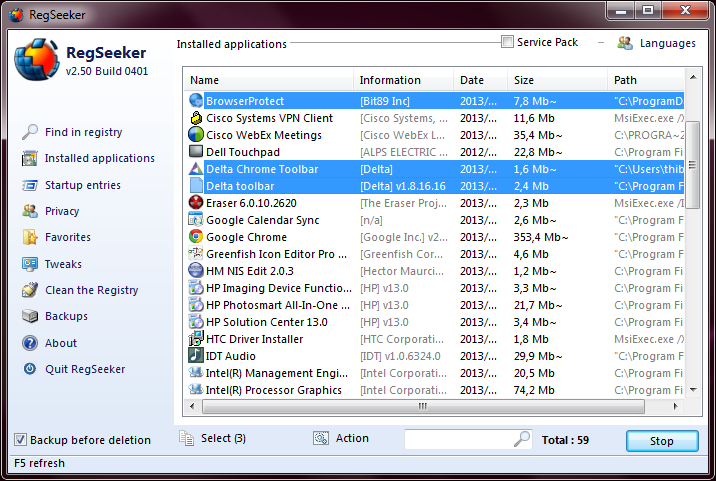Click the horizontal scrollbar right arrow

point(675,406)
